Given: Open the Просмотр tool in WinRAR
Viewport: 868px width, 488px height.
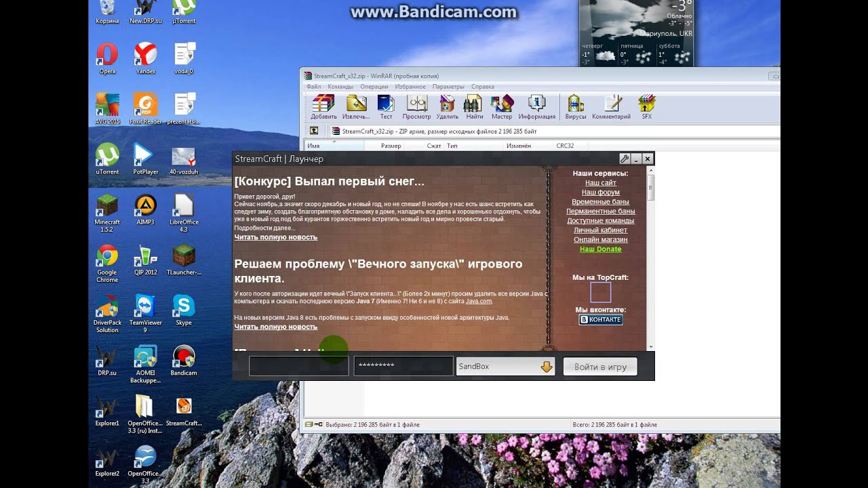Looking at the screenshot, I should pos(416,107).
